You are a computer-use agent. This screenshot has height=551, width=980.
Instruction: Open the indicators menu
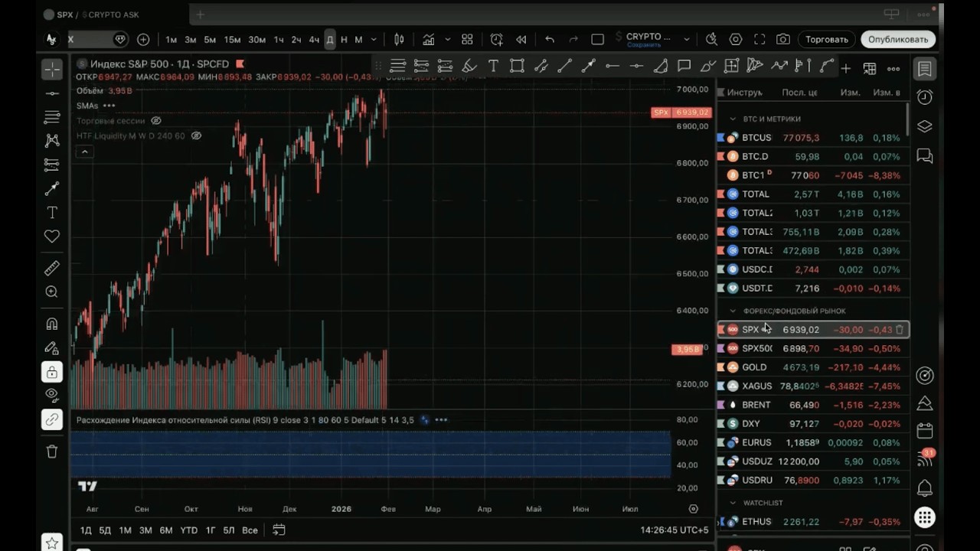[x=429, y=39]
